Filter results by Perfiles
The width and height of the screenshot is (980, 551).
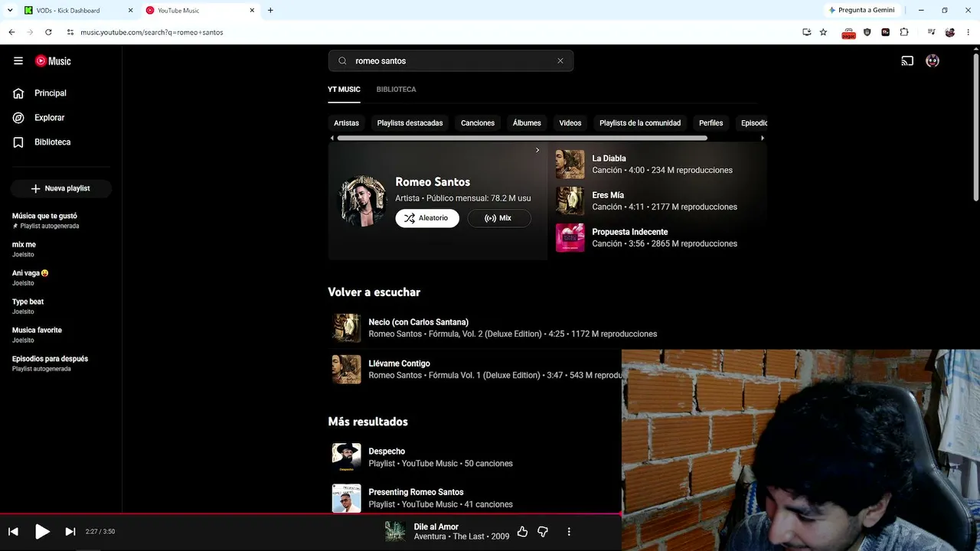coord(710,123)
